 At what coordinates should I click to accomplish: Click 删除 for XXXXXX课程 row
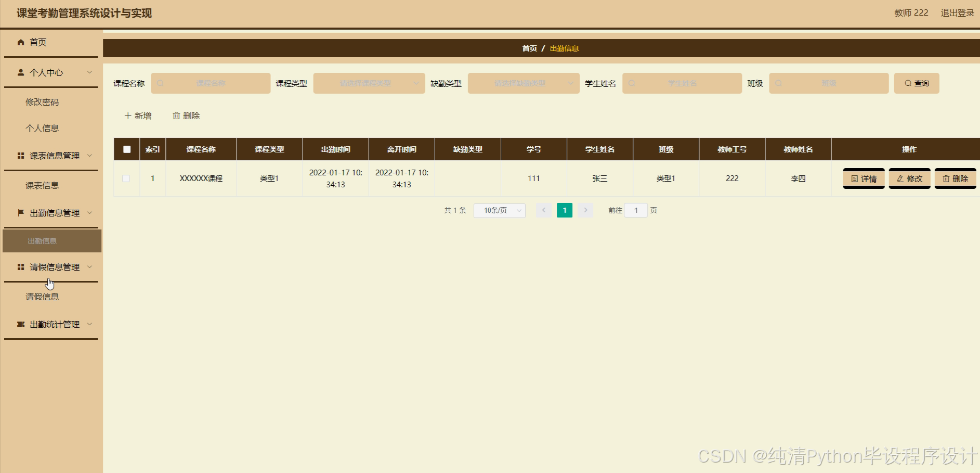coord(955,179)
